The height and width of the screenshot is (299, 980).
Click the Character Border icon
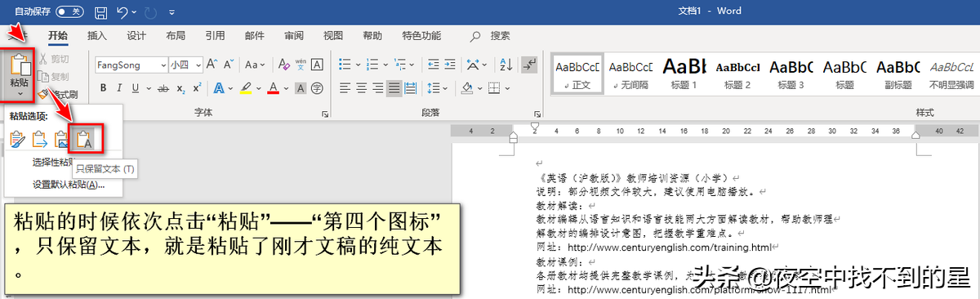pyautogui.click(x=318, y=65)
